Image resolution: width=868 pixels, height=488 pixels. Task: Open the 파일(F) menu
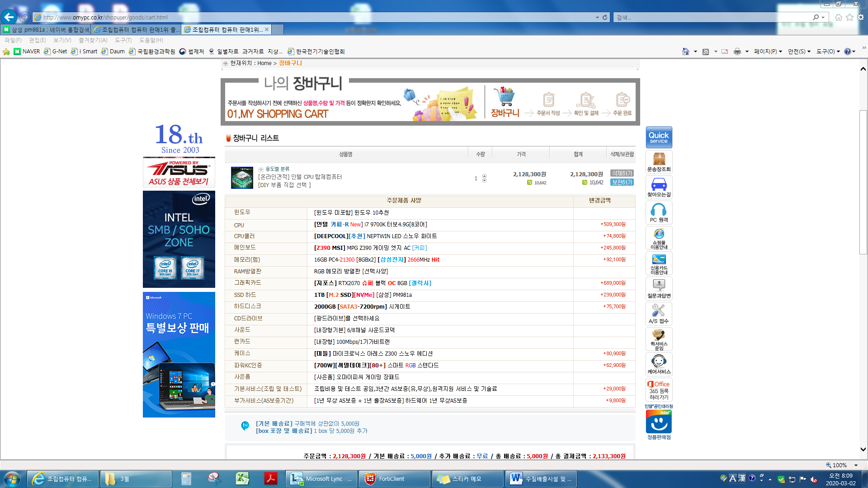[13, 40]
